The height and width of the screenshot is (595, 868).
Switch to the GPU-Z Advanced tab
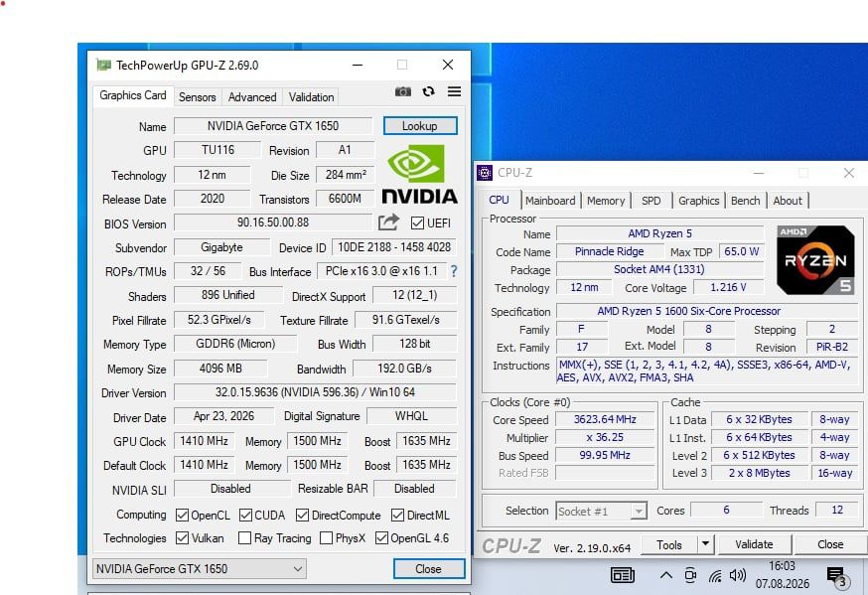tap(252, 97)
